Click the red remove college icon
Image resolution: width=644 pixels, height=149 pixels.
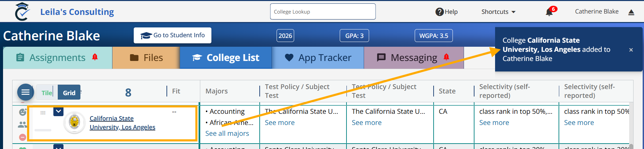point(23,137)
